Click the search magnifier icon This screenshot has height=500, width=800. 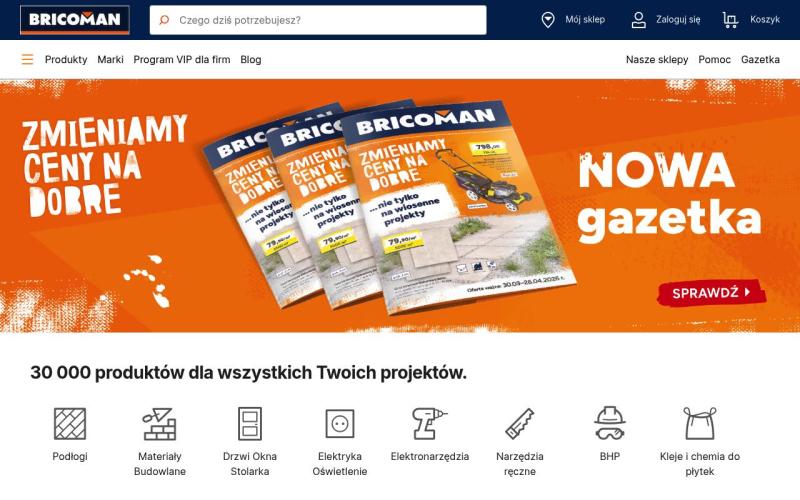tap(164, 20)
